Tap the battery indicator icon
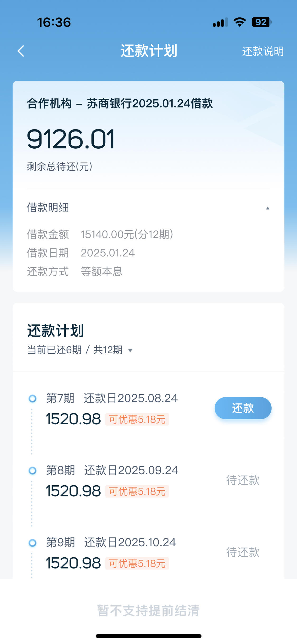This screenshot has width=297, height=644. coord(262,22)
